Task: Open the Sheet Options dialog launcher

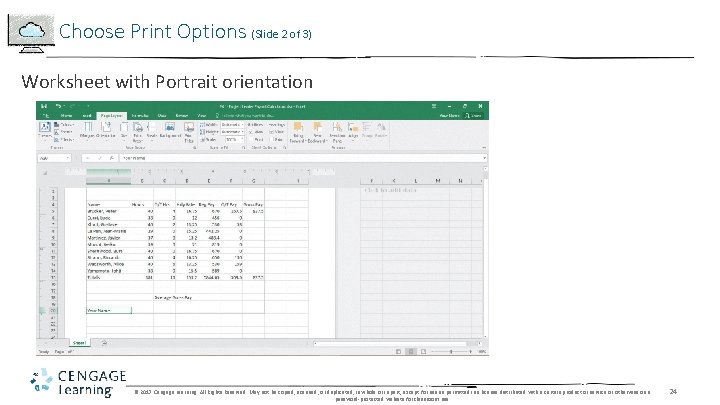Action: point(285,148)
